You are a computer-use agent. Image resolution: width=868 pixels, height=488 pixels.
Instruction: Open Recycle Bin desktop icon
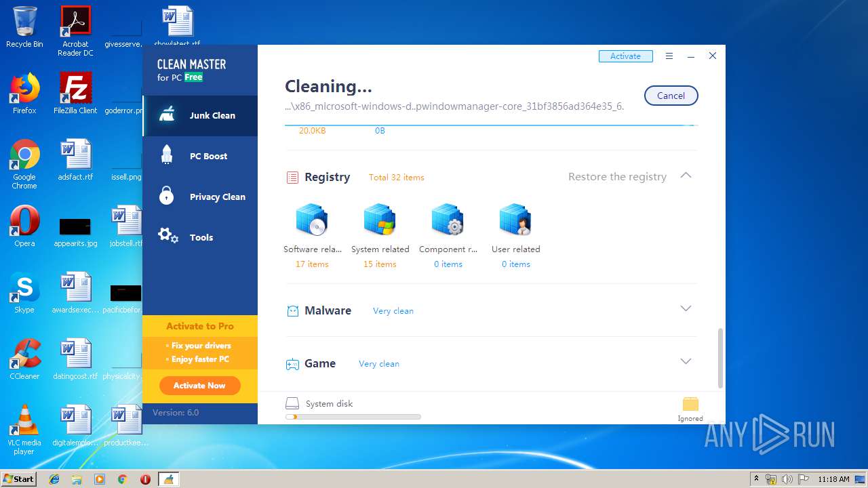click(x=24, y=27)
